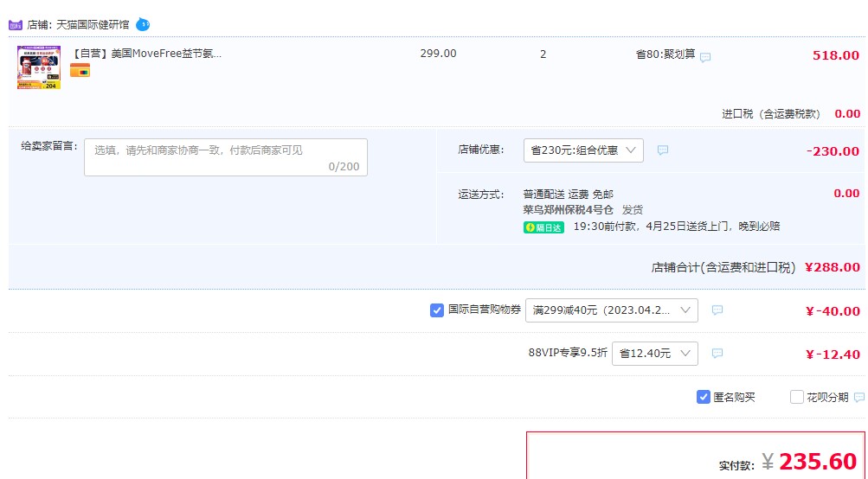
Task: Open the info bubble beside 店铺优惠 dropdown
Action: click(x=663, y=150)
